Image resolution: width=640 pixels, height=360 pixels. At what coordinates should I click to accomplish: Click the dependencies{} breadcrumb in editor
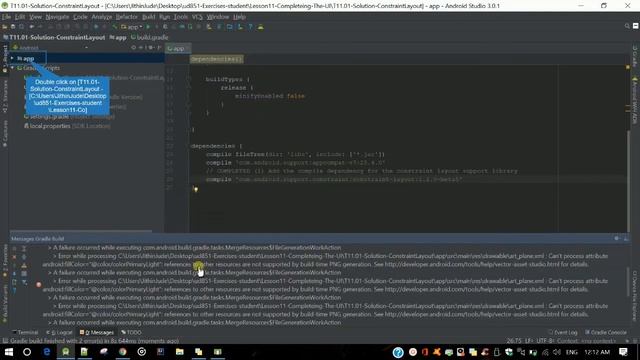tap(216, 59)
